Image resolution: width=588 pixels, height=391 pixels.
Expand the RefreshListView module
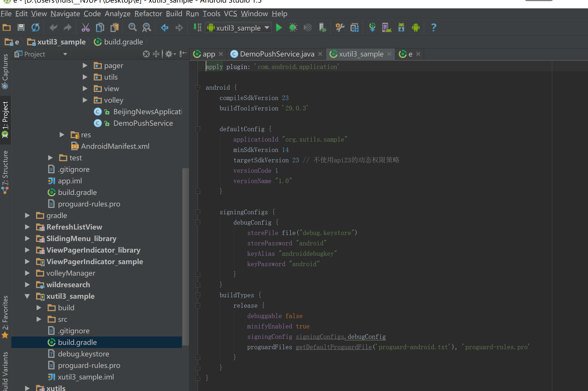tap(27, 227)
